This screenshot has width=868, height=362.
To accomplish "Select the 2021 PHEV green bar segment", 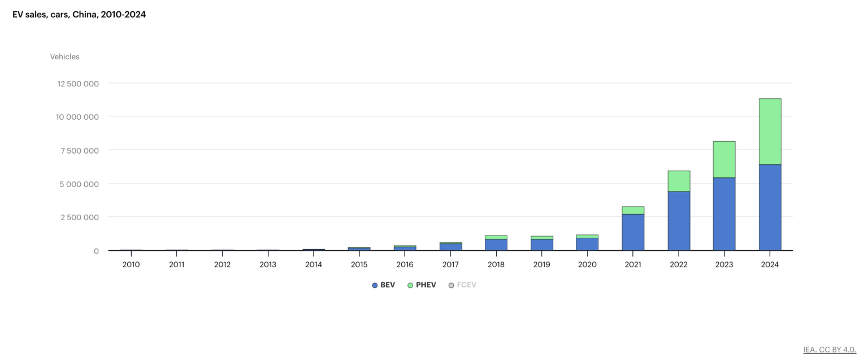I will [633, 210].
